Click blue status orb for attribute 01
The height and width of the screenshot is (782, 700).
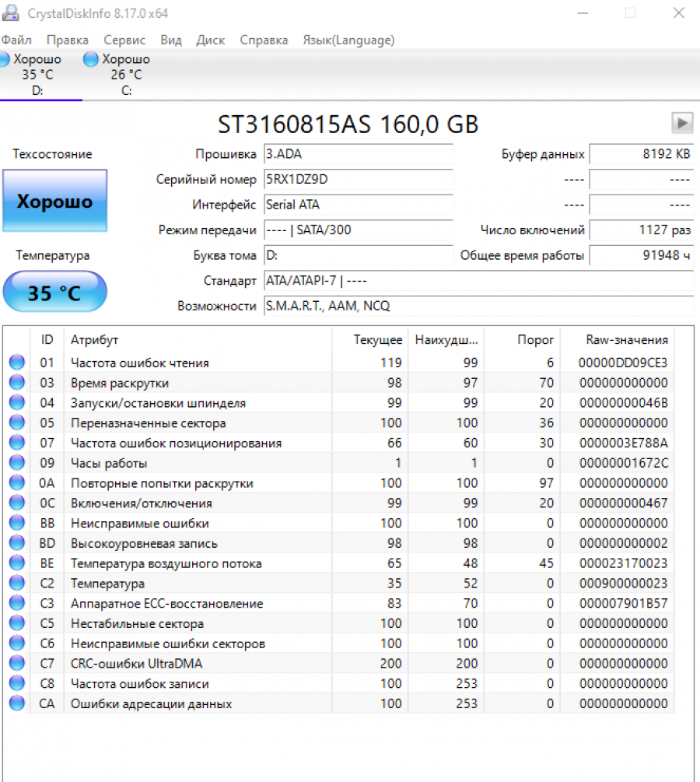click(x=17, y=363)
